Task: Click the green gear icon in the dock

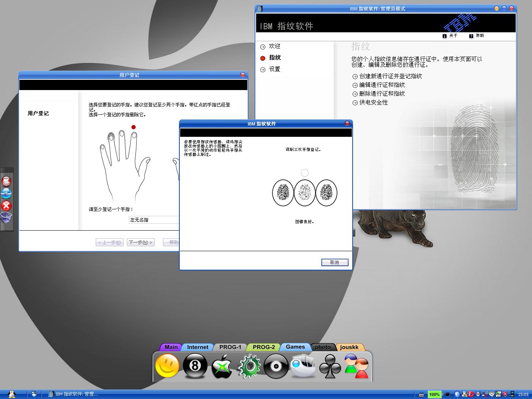Action: coord(249,366)
